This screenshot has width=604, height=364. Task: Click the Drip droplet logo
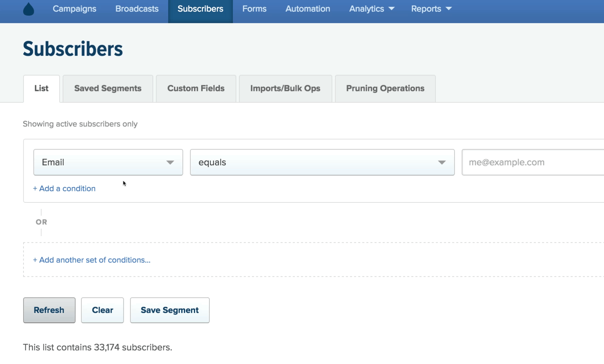(29, 9)
